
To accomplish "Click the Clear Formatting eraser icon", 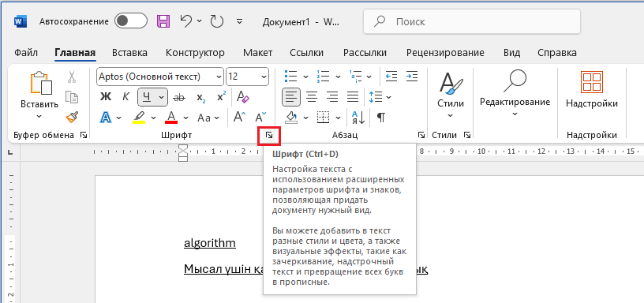I will tap(243, 97).
